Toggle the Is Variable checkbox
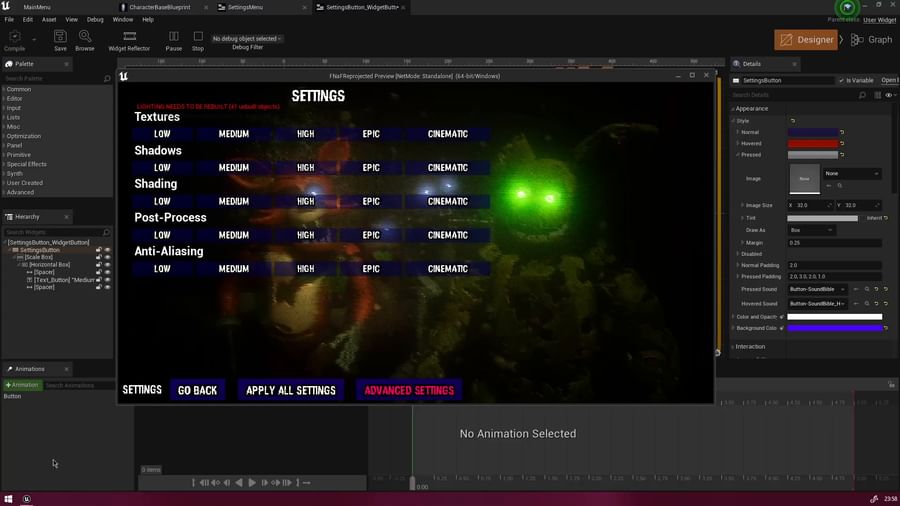Viewport: 900px width, 506px height. click(x=841, y=81)
